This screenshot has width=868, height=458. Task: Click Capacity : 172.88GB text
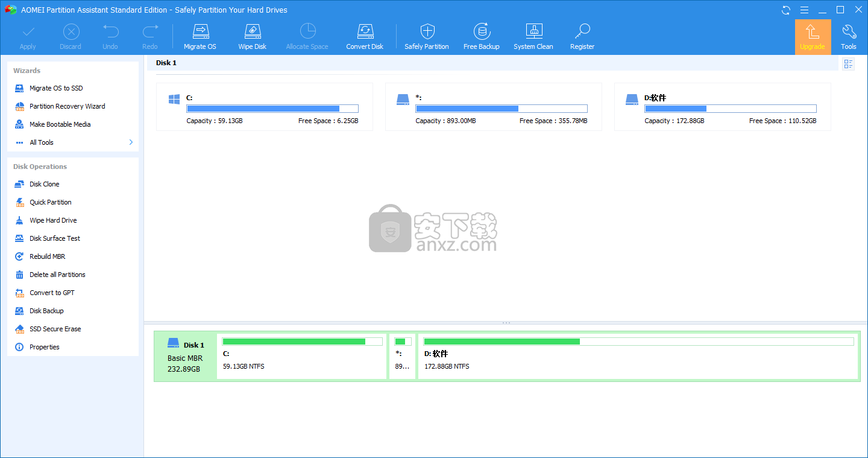pos(675,121)
